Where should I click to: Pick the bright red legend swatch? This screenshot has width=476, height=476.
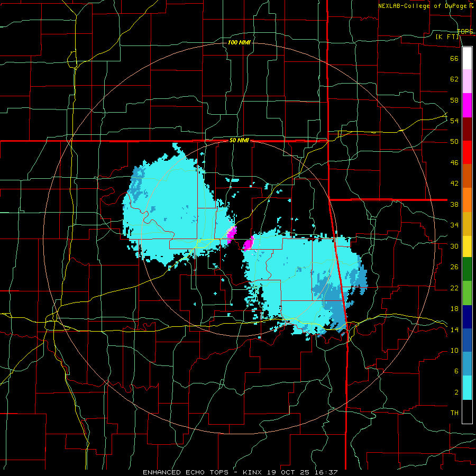point(467,152)
